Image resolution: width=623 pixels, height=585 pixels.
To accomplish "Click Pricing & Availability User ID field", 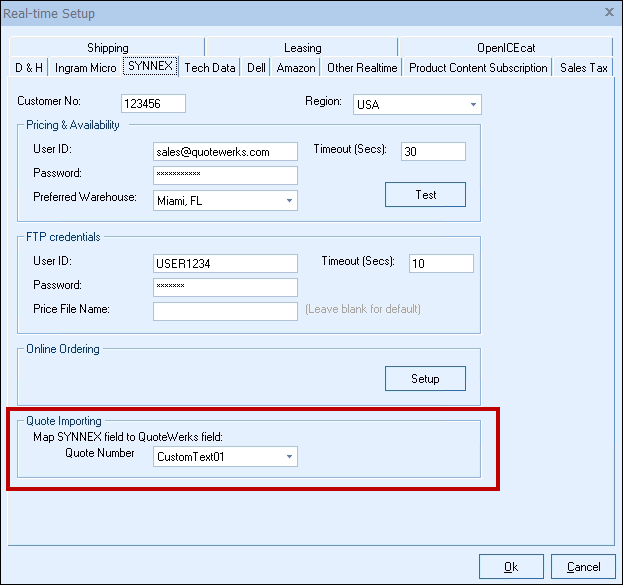I will point(225,151).
